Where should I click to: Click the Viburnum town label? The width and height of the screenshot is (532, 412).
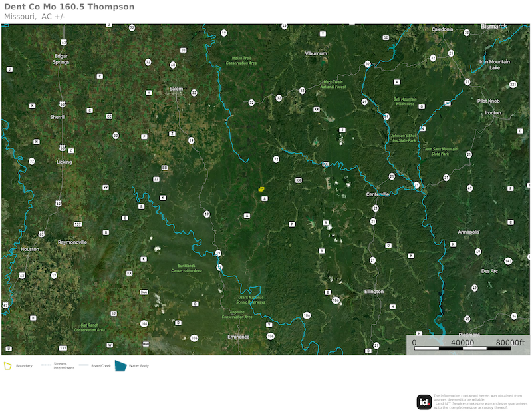pyautogui.click(x=316, y=53)
